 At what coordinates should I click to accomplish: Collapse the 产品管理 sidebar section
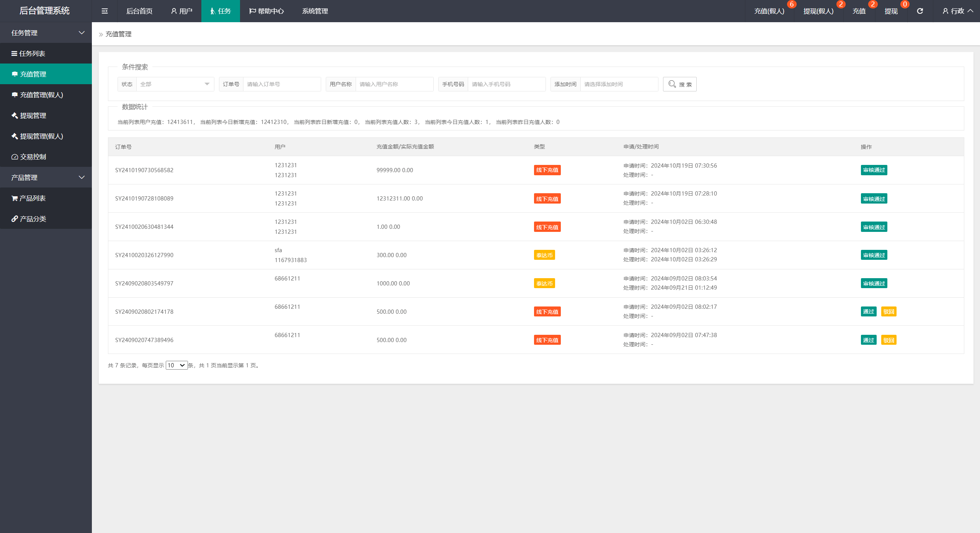pyautogui.click(x=46, y=178)
